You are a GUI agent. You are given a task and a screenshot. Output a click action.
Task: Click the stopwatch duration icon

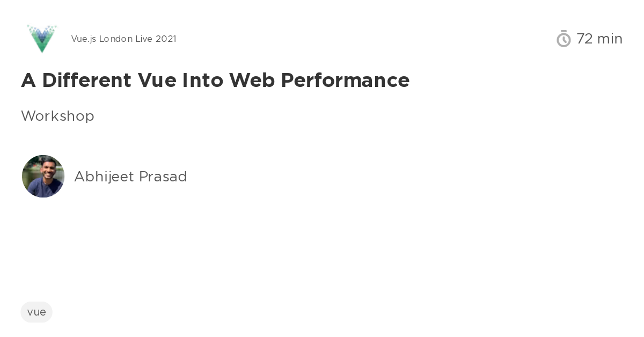click(x=563, y=39)
